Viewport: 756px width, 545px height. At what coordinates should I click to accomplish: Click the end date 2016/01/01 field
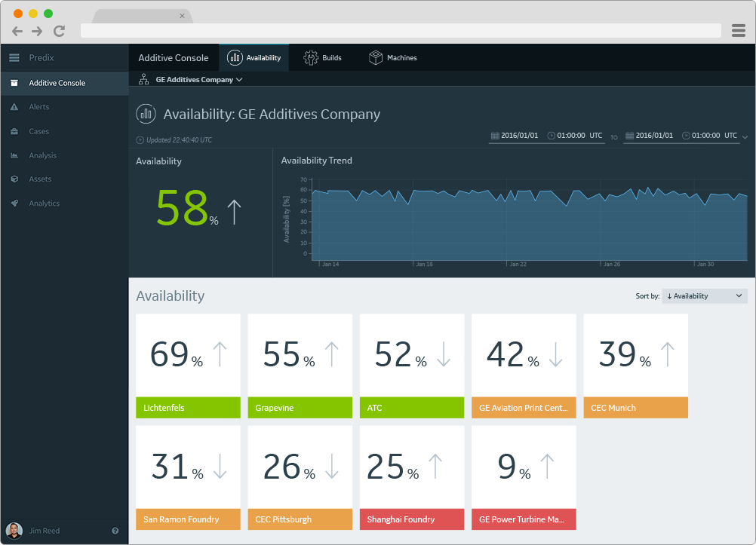click(x=654, y=136)
